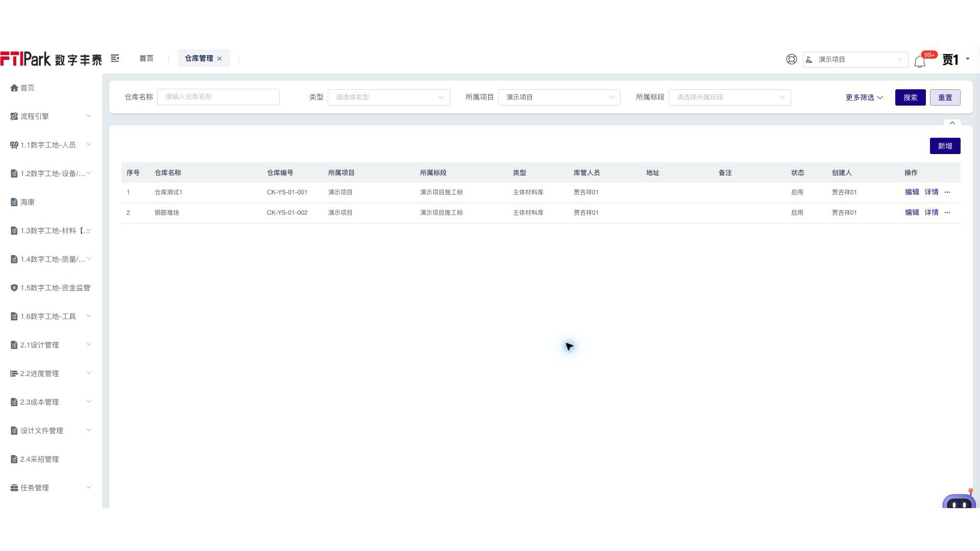980x551 pixels.
Task: Expand 2.3成本管理 menu
Action: [51, 402]
